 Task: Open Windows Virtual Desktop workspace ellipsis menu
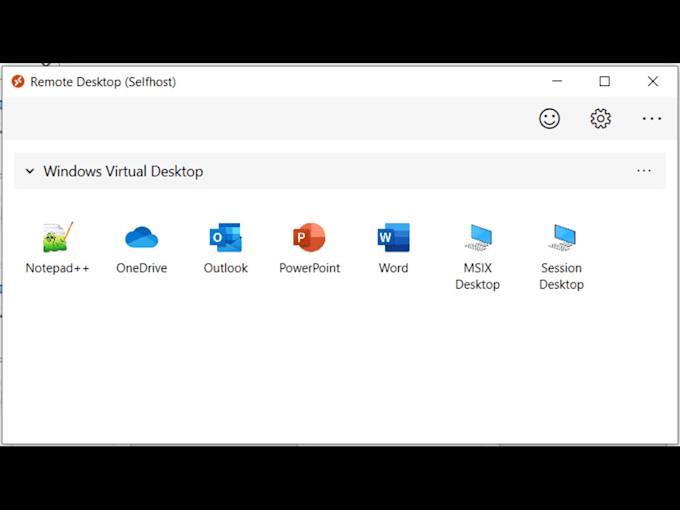point(644,171)
